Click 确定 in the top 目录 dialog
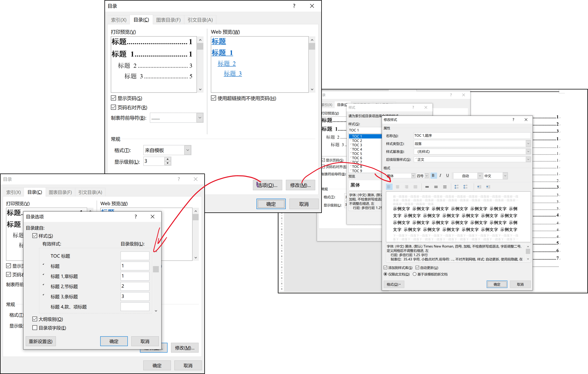 271,204
